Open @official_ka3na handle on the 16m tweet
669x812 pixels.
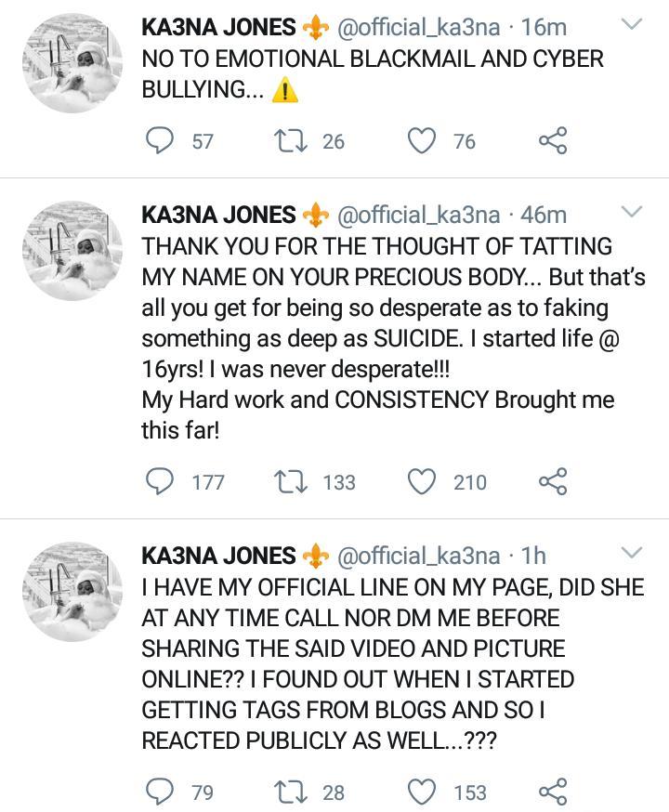click(x=418, y=28)
